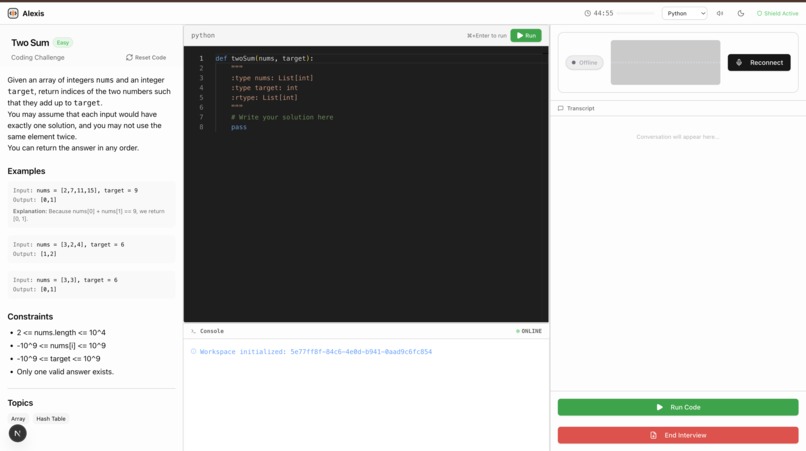806x451 pixels.
Task: Click the Two Sum title
Action: 30,43
